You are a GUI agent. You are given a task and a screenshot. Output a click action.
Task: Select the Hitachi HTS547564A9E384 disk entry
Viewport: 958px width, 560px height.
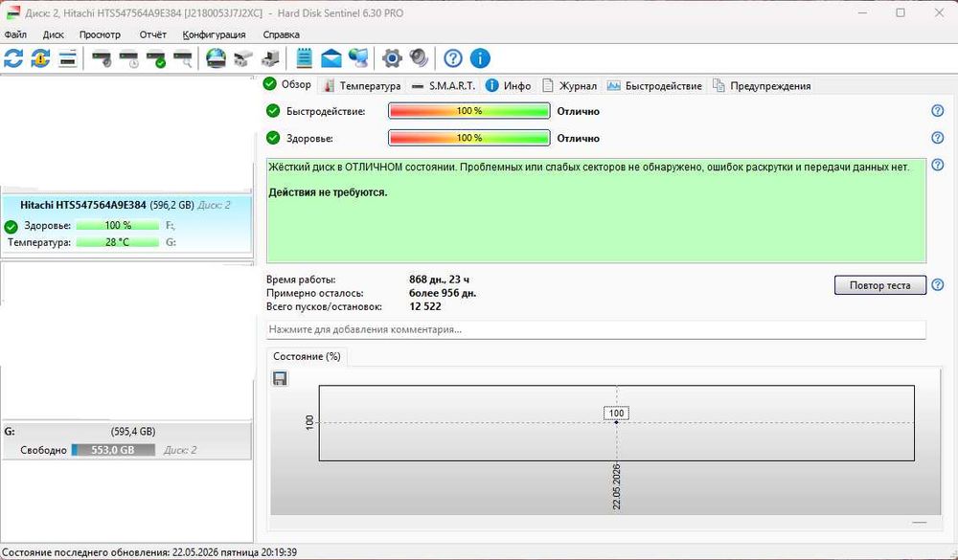[x=126, y=223]
